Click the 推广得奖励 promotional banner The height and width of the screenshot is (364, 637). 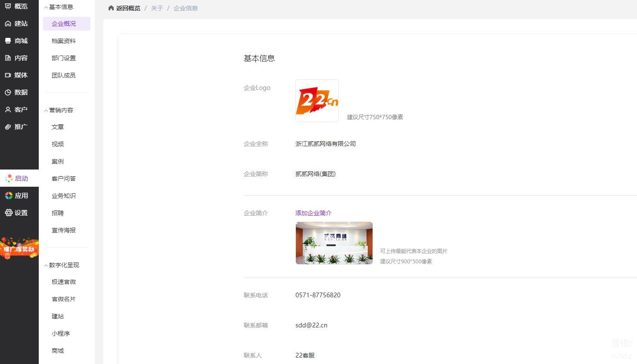tap(19, 249)
